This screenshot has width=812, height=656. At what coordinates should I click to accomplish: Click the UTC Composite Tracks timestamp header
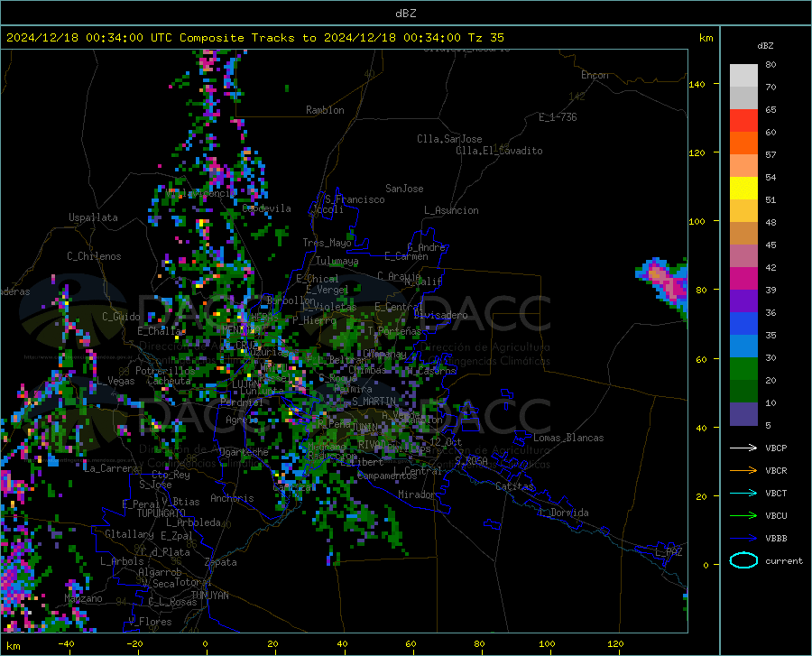[x=254, y=38]
